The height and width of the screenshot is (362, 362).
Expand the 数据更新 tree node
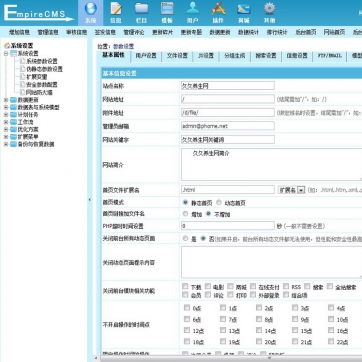tap(6, 100)
